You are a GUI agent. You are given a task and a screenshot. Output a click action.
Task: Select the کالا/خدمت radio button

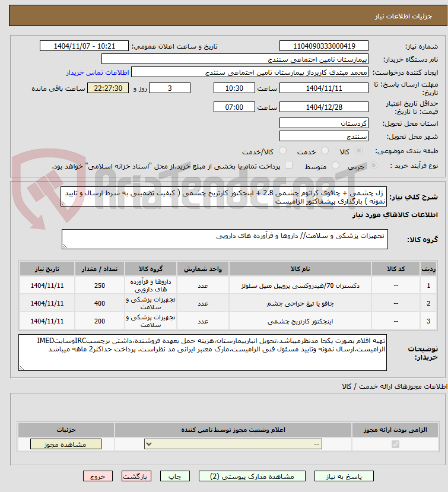pos(282,151)
